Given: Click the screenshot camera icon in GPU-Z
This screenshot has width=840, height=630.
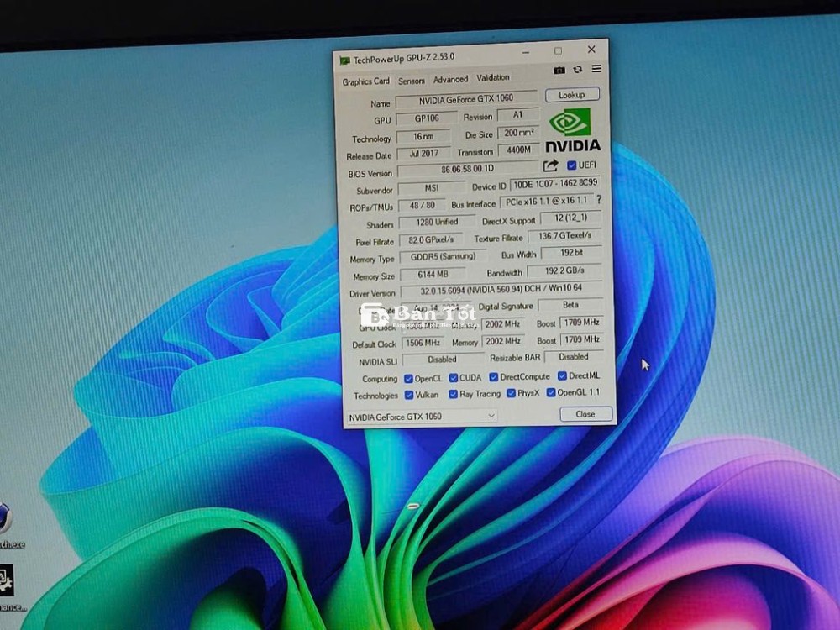Looking at the screenshot, I should [x=559, y=71].
